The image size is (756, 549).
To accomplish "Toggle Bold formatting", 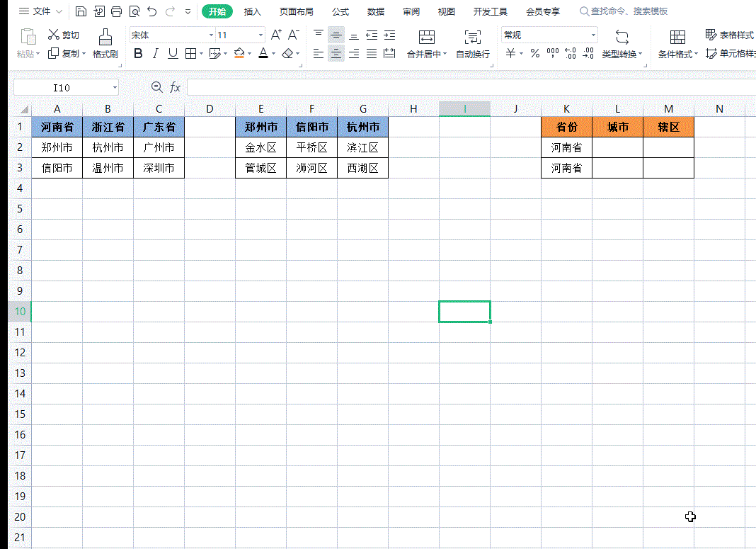I will (138, 54).
